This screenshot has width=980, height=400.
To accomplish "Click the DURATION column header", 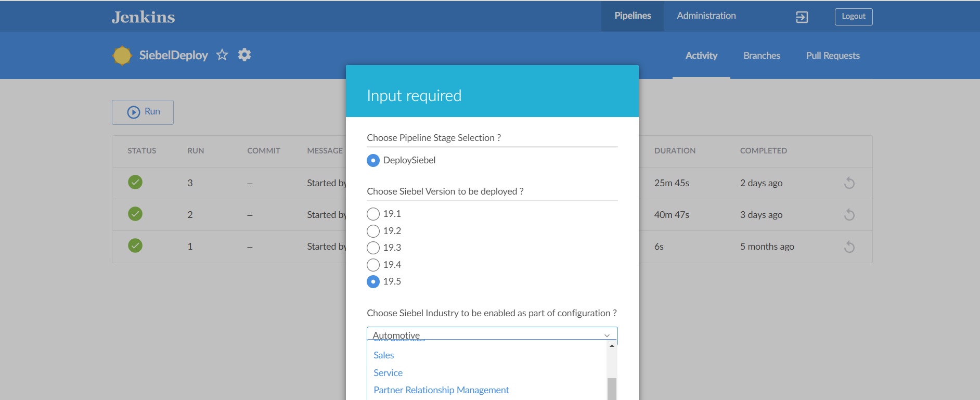I will (x=675, y=151).
